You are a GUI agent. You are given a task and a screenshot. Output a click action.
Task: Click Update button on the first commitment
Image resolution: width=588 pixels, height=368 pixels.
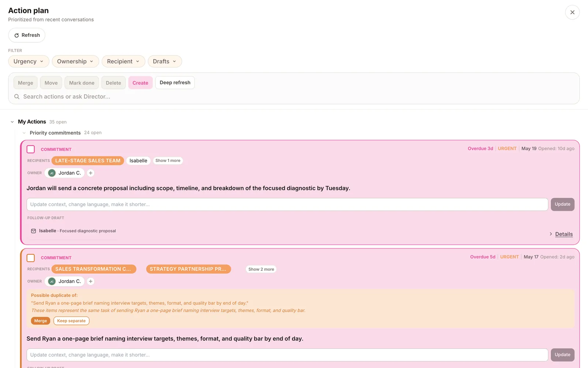point(562,205)
